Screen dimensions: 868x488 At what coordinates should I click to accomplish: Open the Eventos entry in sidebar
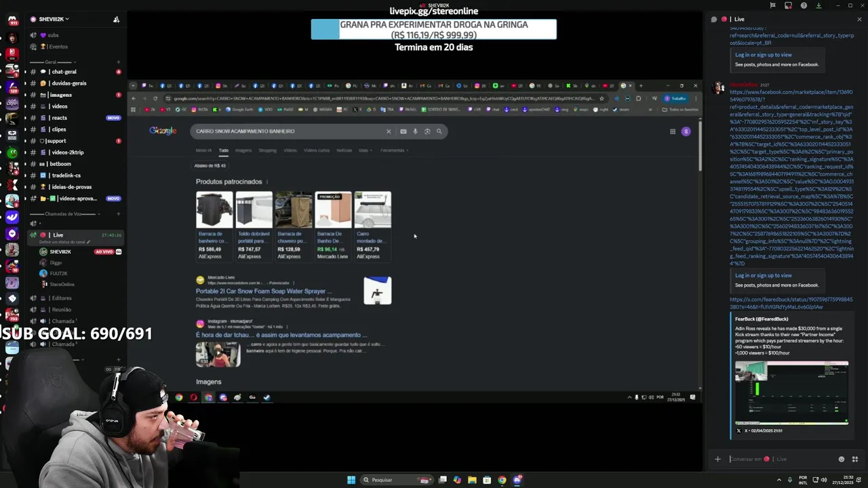click(58, 47)
